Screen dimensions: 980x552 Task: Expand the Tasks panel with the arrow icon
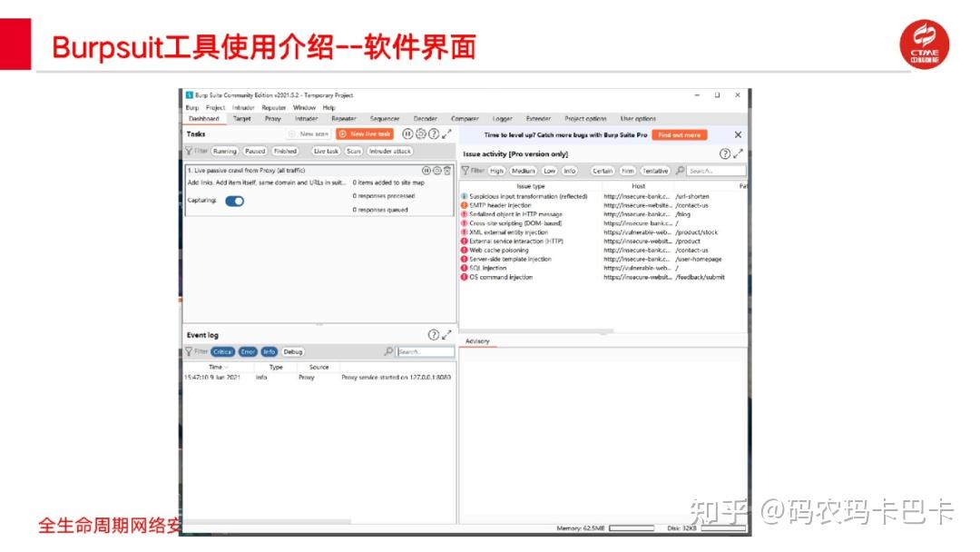click(446, 133)
